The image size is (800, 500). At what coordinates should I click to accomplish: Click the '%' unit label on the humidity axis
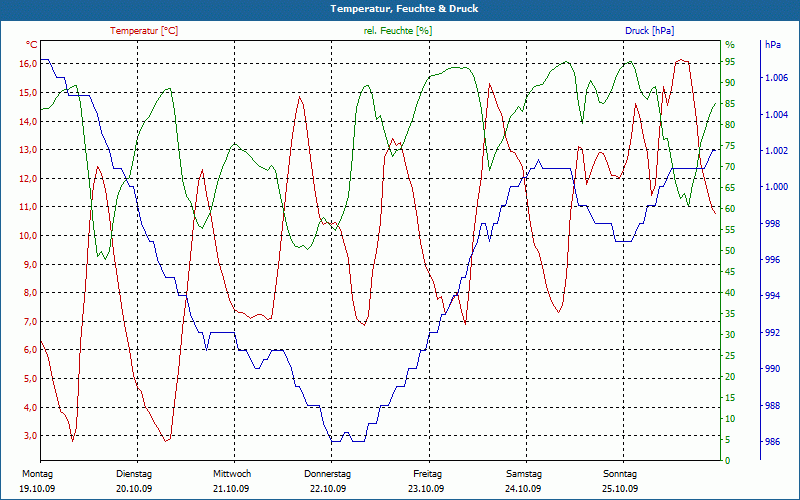pos(730,45)
